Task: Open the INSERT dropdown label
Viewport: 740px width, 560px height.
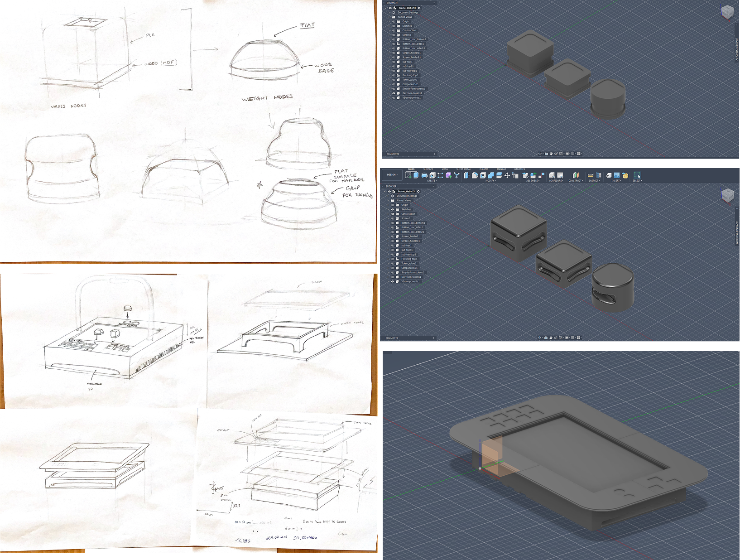Action: (x=616, y=181)
